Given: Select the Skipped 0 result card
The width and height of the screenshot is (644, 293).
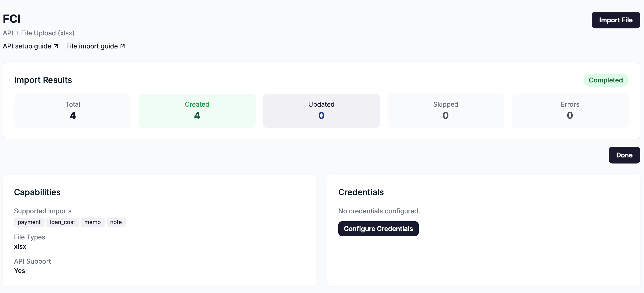Looking at the screenshot, I should pos(446,111).
